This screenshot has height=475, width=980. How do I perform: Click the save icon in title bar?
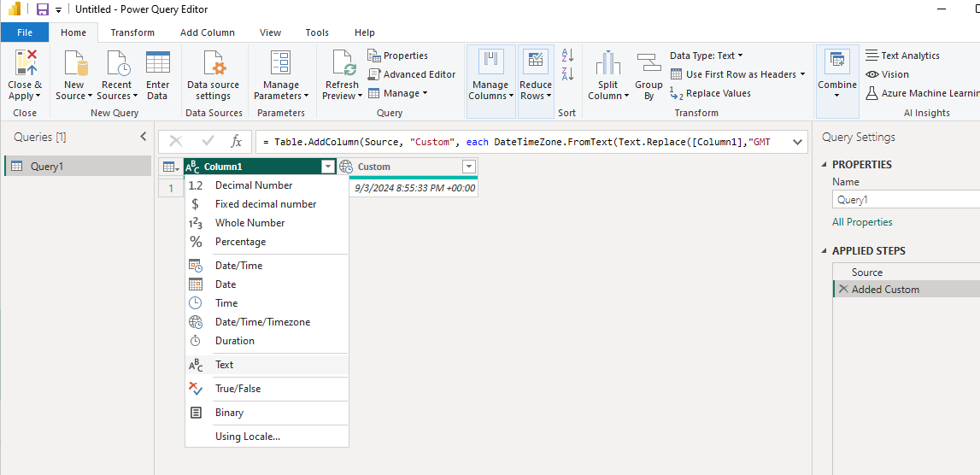tap(43, 9)
